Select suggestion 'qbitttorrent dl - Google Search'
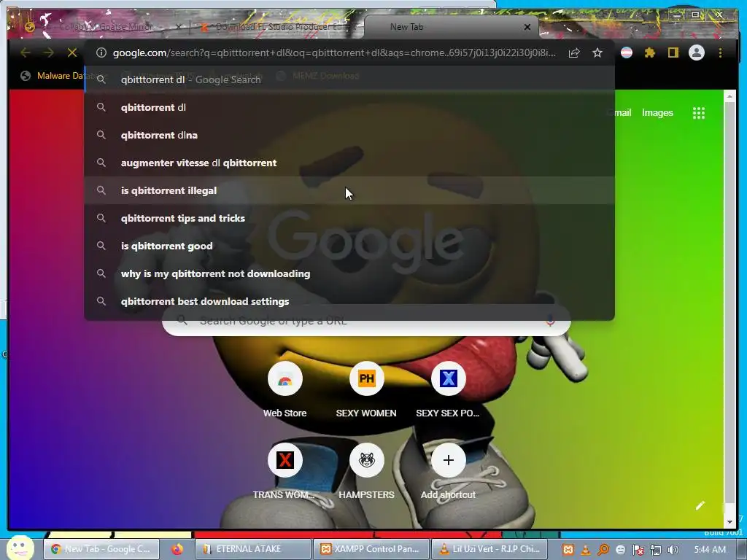 (x=349, y=79)
